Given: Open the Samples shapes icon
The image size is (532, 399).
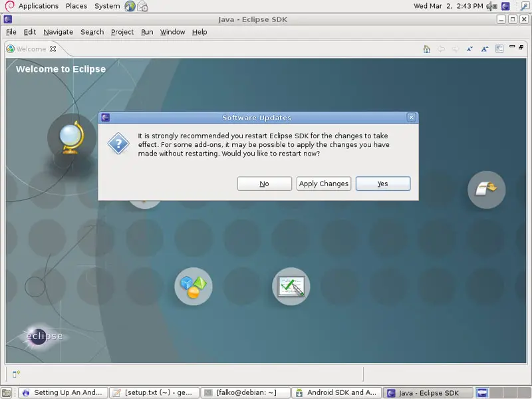Looking at the screenshot, I should tap(194, 287).
